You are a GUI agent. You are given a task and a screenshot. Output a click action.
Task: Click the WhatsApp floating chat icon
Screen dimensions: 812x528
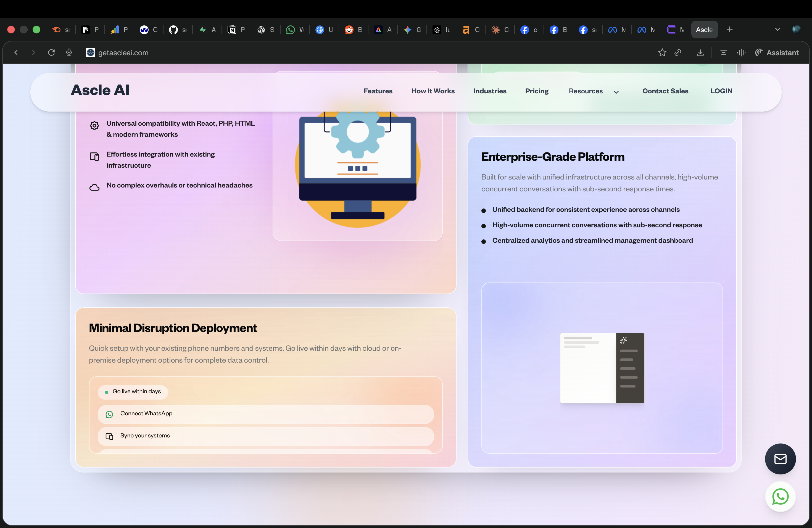tap(780, 496)
